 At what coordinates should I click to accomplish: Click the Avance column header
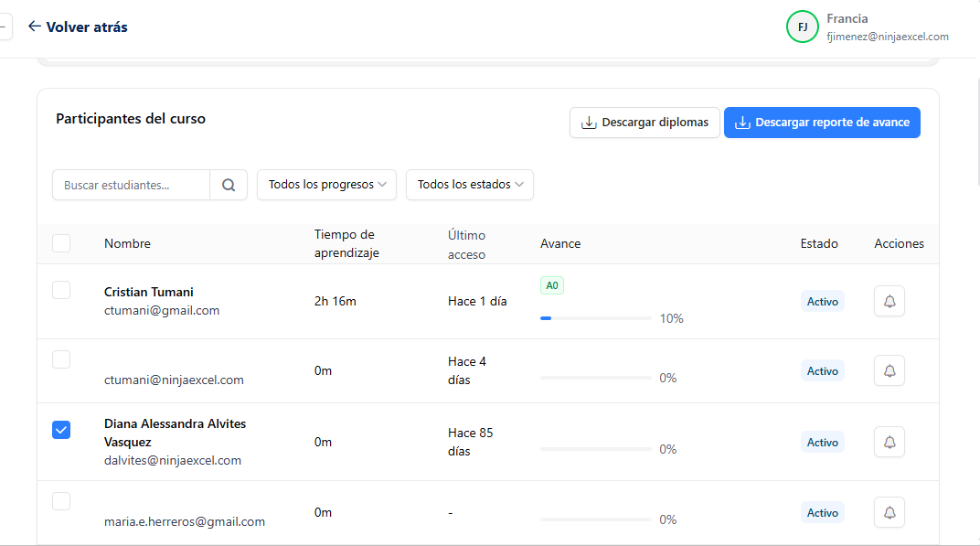click(560, 243)
